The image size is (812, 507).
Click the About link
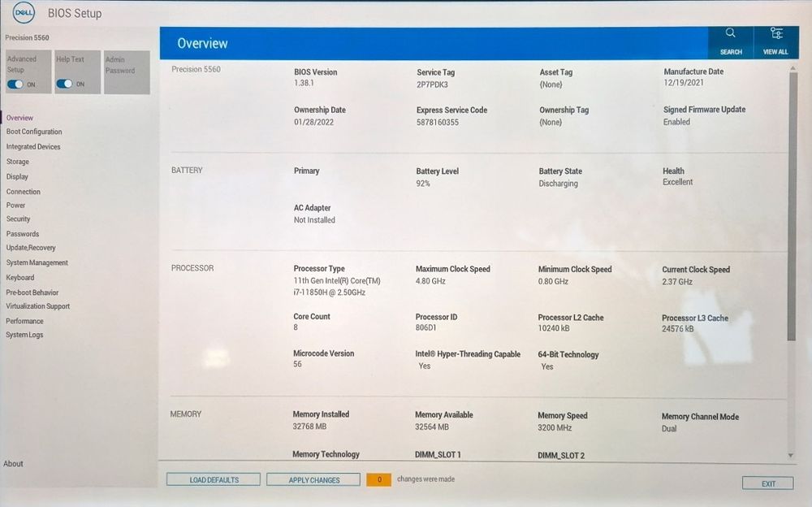click(x=13, y=464)
